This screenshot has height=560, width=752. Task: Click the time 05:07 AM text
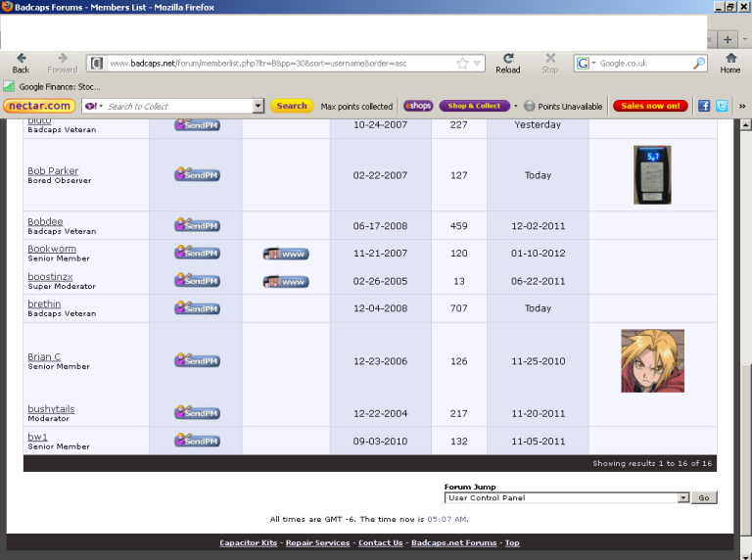tap(446, 519)
